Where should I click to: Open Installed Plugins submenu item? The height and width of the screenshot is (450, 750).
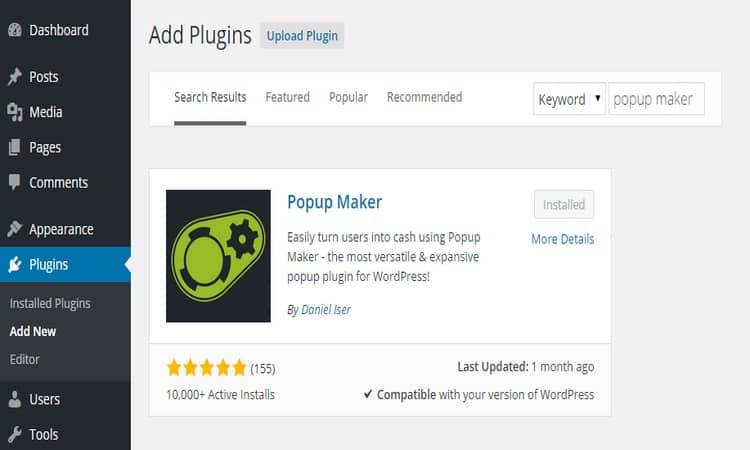pyautogui.click(x=50, y=303)
